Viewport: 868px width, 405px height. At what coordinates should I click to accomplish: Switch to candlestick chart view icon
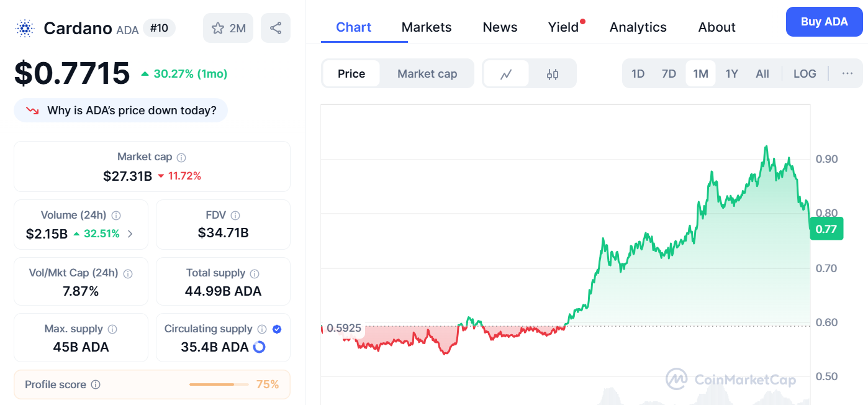pos(553,74)
